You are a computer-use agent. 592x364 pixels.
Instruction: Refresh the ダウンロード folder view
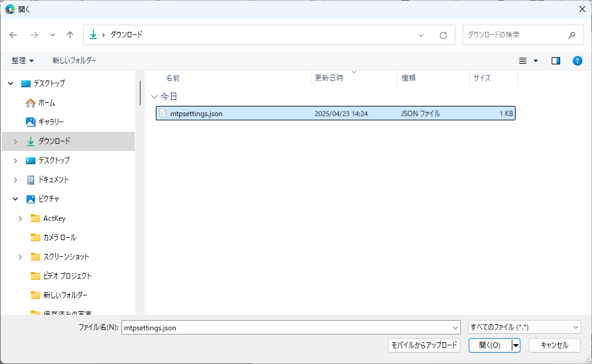443,35
